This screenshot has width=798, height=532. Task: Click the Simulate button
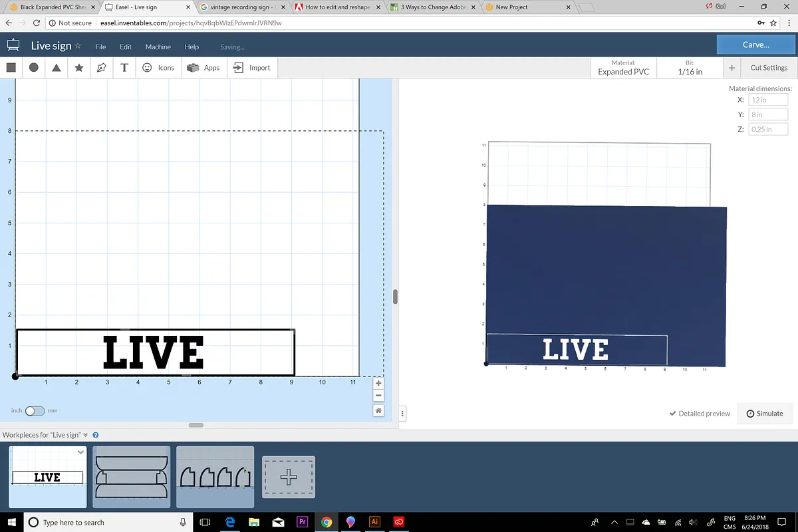click(x=765, y=414)
